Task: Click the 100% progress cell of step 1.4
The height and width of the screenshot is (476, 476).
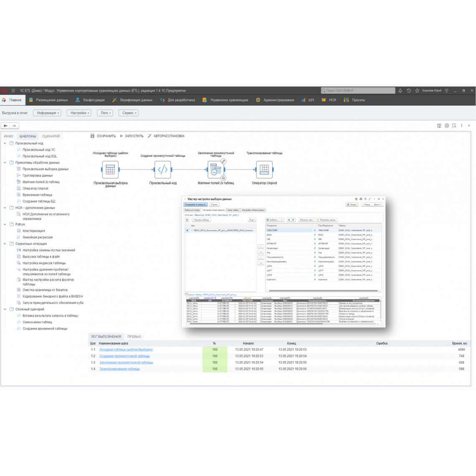Action: [215, 369]
